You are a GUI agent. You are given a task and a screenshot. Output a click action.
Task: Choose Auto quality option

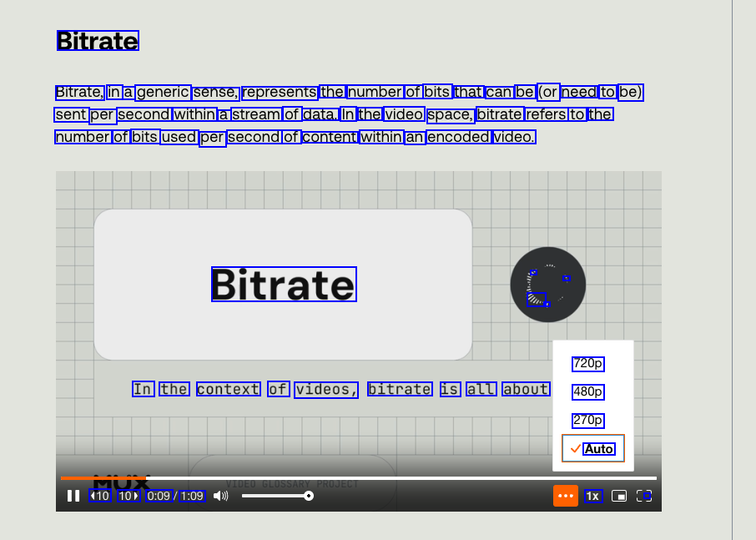(593, 449)
